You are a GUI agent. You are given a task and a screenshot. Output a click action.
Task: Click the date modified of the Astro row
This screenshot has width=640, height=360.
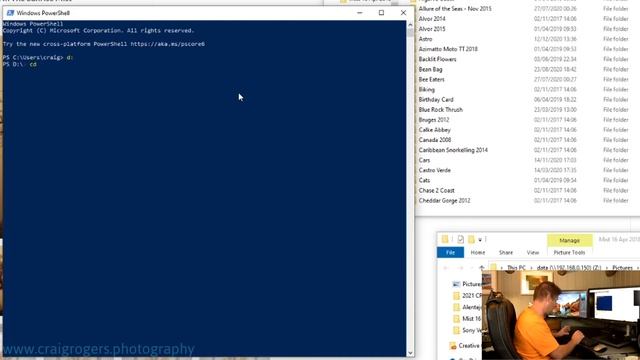click(x=555, y=39)
